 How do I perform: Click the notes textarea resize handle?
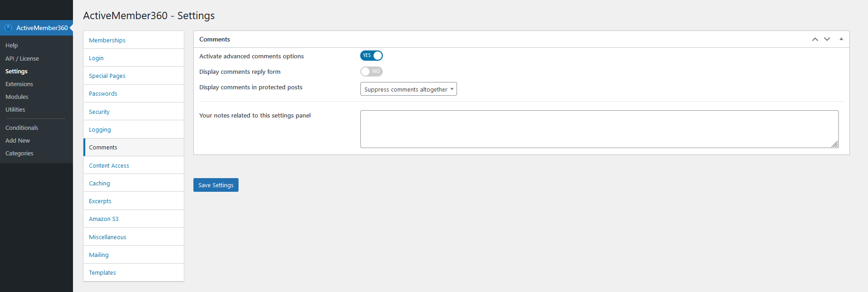pos(835,144)
